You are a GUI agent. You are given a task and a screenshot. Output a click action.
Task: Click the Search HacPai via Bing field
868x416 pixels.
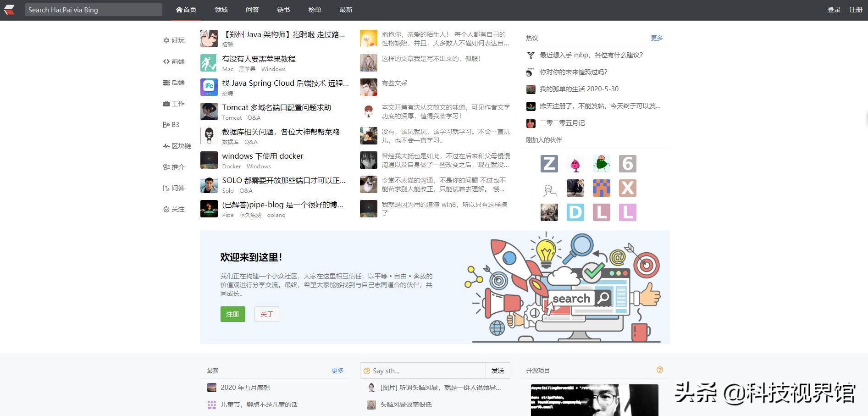tap(93, 9)
